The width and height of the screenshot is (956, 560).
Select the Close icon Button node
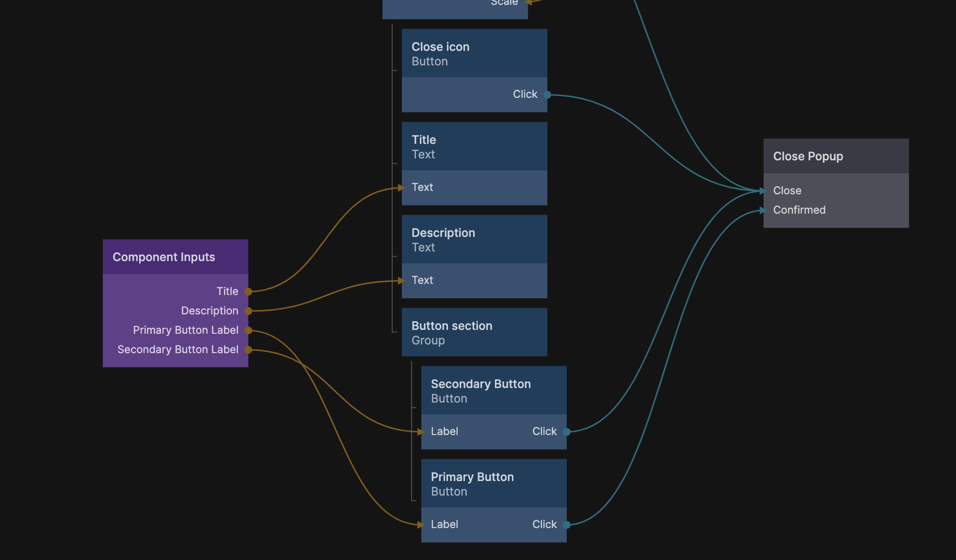point(474,53)
